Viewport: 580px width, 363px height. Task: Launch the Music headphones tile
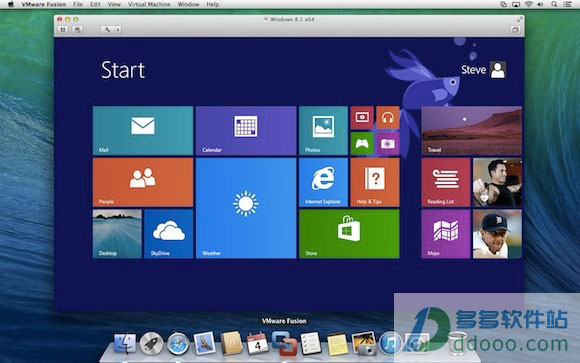click(388, 118)
